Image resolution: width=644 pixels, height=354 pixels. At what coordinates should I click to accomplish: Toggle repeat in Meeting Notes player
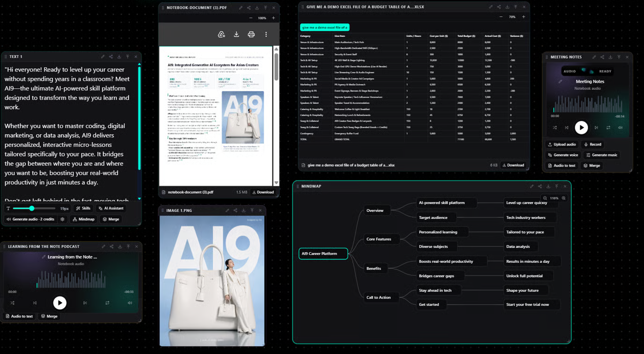point(608,128)
